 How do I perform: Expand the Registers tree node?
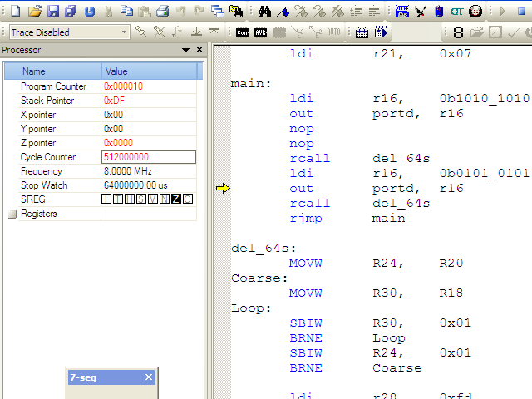click(12, 214)
